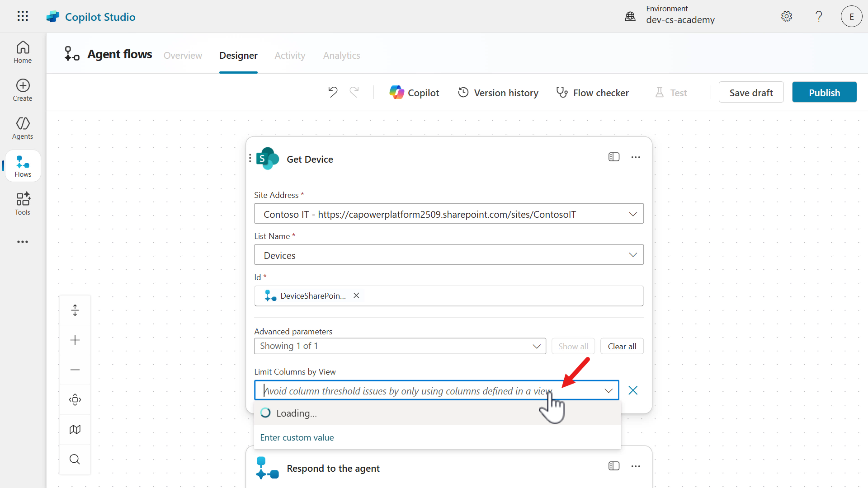Open Get Device more options menu
This screenshot has width=868, height=488.
pyautogui.click(x=636, y=157)
